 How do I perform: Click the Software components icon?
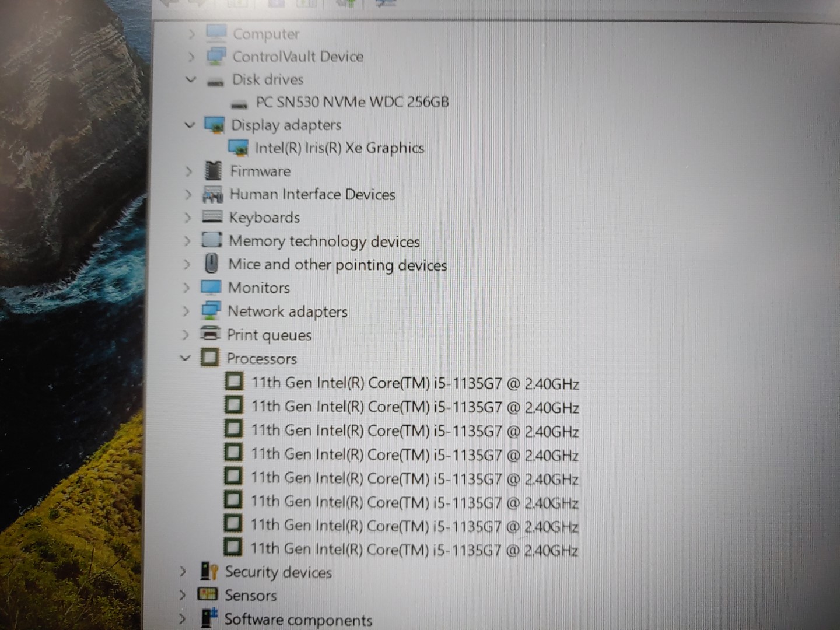tap(208, 618)
